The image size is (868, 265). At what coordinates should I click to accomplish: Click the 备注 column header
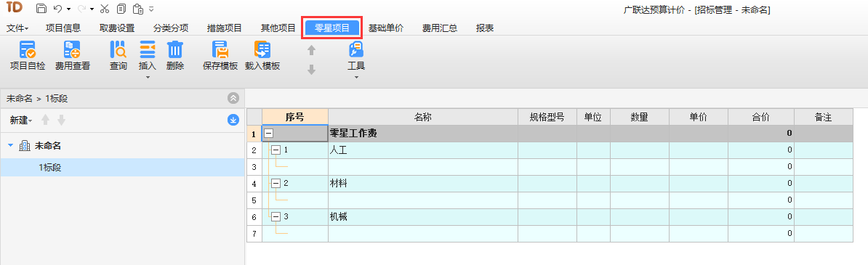click(x=823, y=117)
